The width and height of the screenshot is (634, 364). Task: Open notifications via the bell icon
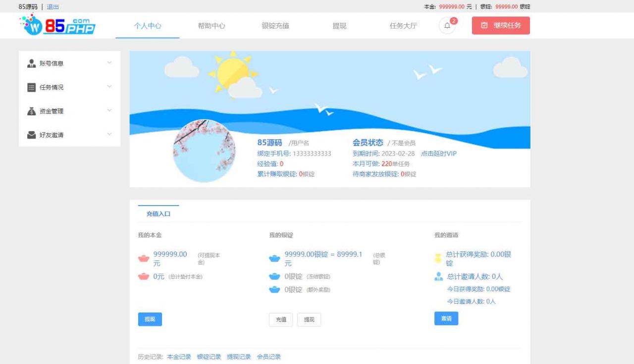coord(446,25)
